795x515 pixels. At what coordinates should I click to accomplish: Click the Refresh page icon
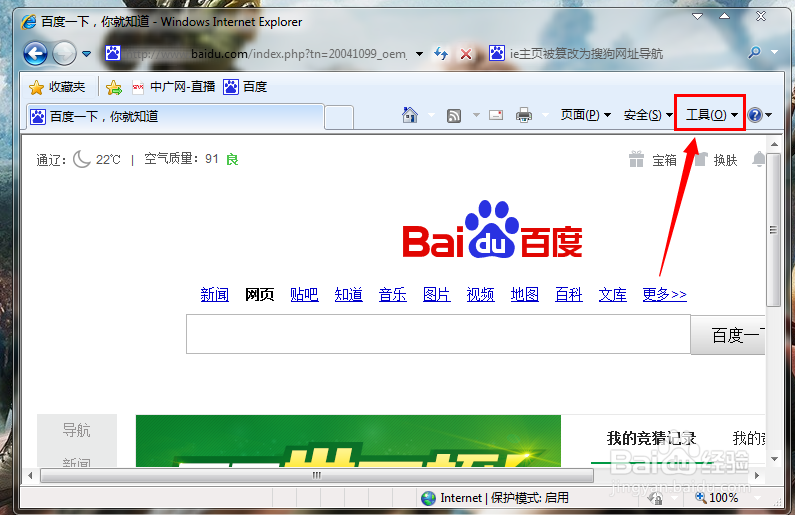point(441,54)
